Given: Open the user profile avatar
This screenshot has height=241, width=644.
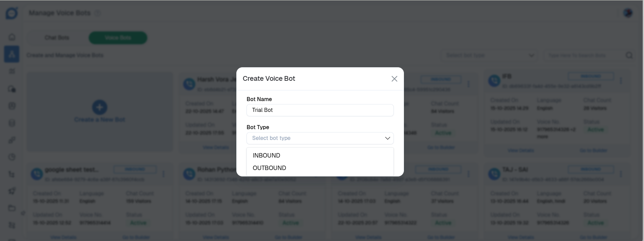Looking at the screenshot, I should click(628, 13).
